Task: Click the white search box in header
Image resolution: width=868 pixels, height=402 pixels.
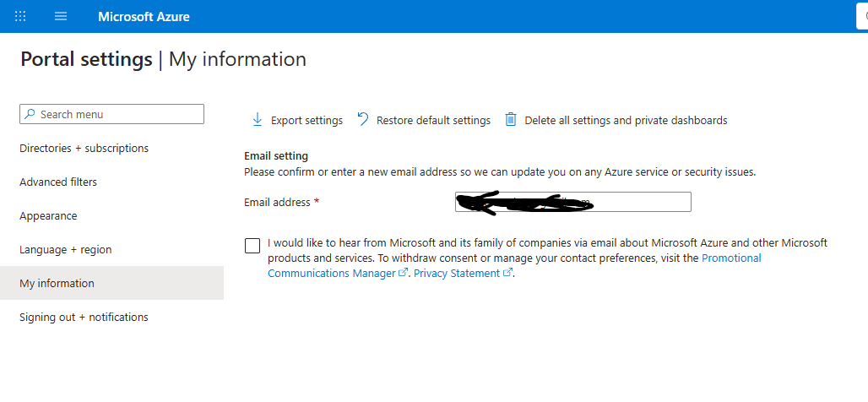Action: [862, 17]
